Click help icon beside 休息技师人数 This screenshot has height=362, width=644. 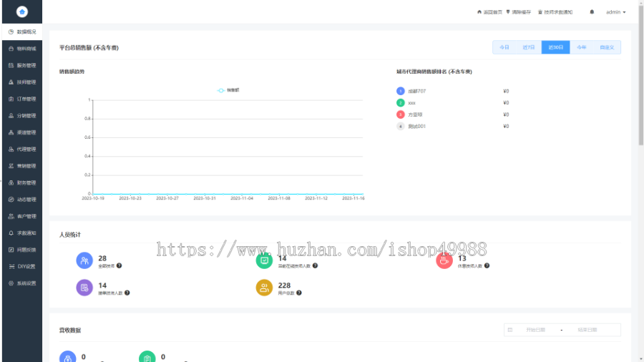487,266
